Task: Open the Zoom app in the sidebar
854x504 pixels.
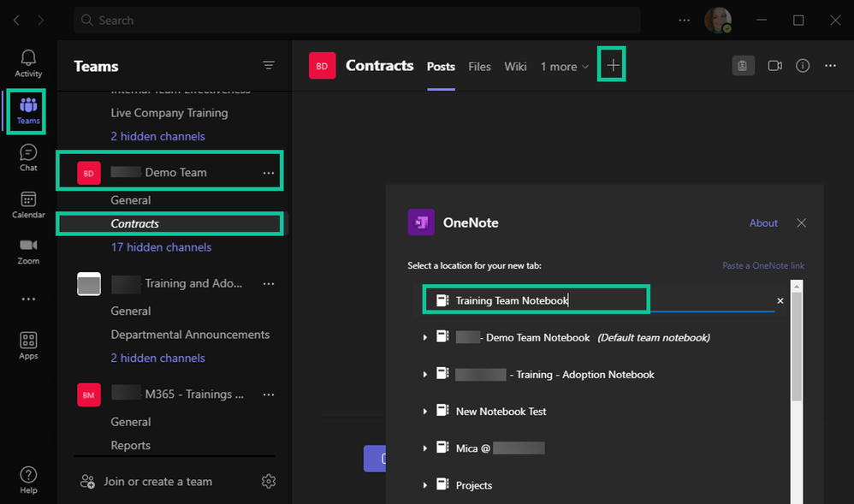Action: (x=28, y=250)
